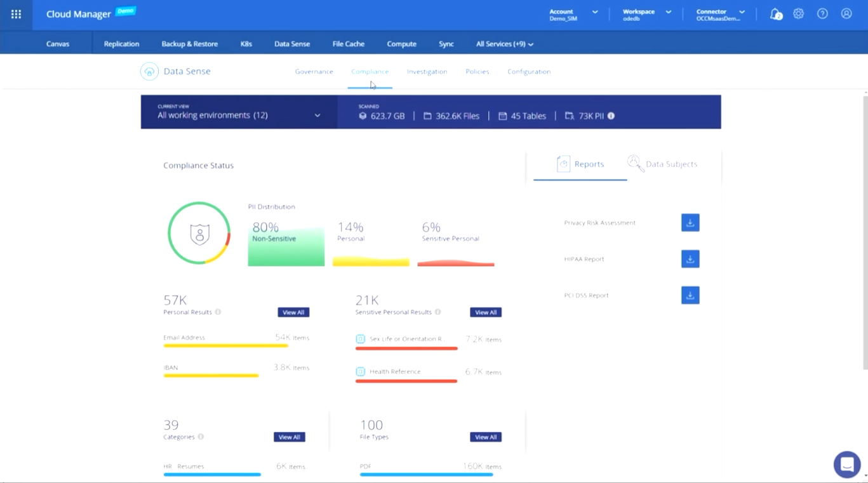This screenshot has width=868, height=483.
Task: Click the PDF file type row
Action: point(431,470)
